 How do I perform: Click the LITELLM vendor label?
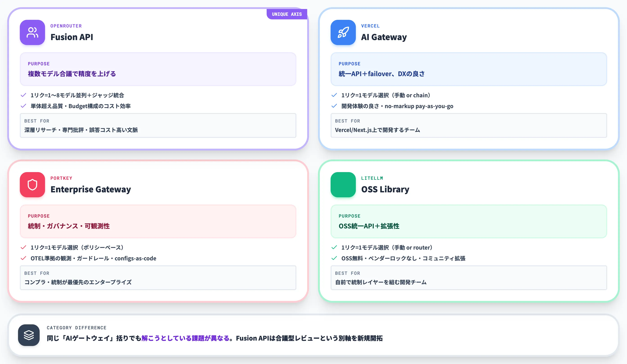pyautogui.click(x=372, y=178)
